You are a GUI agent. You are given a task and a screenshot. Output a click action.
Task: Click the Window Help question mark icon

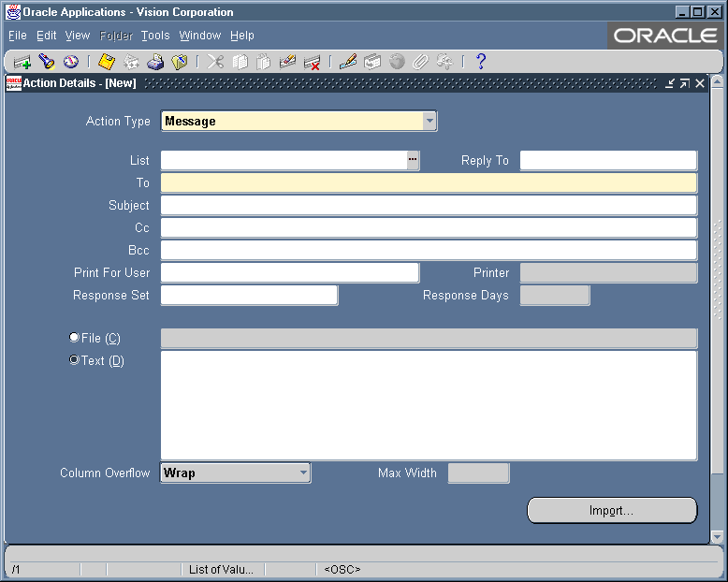(x=481, y=61)
